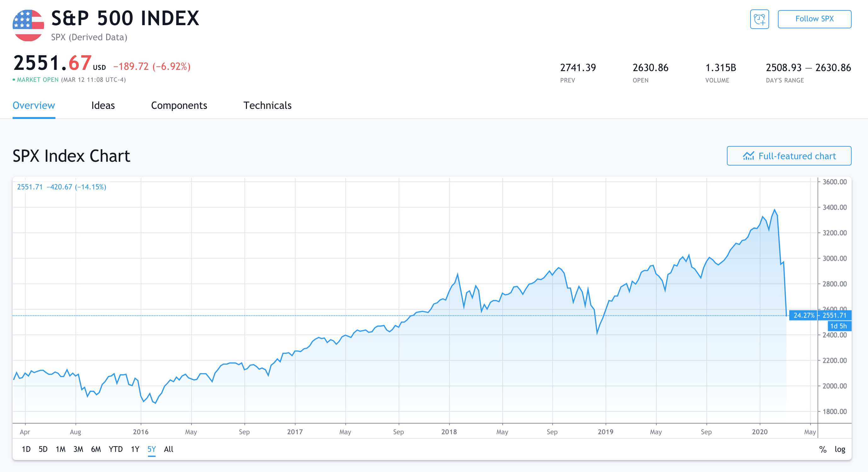Open the Components tab
Image resolution: width=868 pixels, height=472 pixels.
pyautogui.click(x=179, y=105)
